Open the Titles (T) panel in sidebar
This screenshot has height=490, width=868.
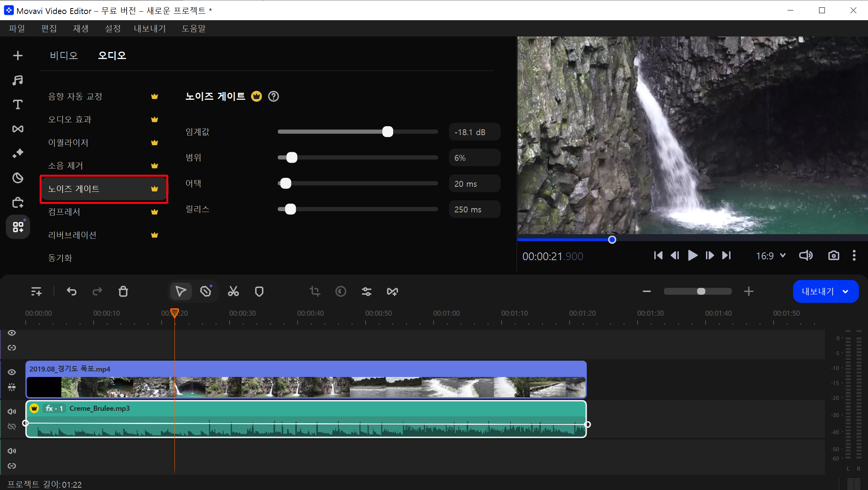pyautogui.click(x=17, y=104)
